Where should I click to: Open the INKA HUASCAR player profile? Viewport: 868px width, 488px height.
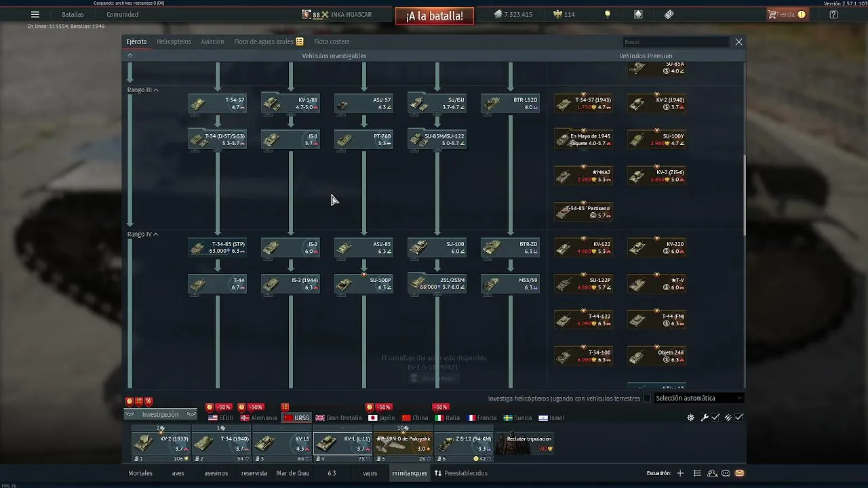click(x=351, y=14)
